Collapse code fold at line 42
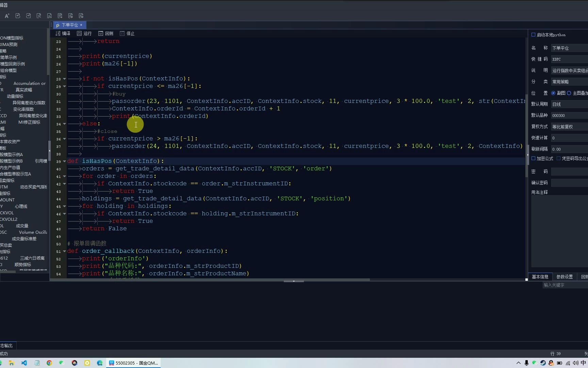This screenshot has height=368, width=588. 64,184
